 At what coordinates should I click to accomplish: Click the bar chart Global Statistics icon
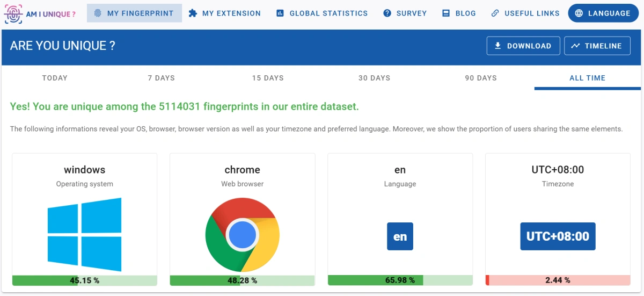click(x=280, y=13)
